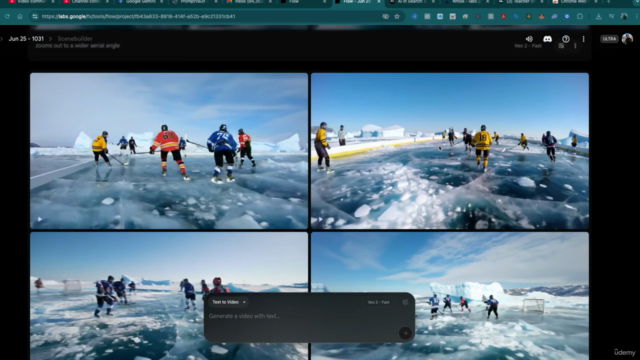Open the generation settings icon in prompt box
This screenshot has height=360, width=640.
(x=405, y=302)
